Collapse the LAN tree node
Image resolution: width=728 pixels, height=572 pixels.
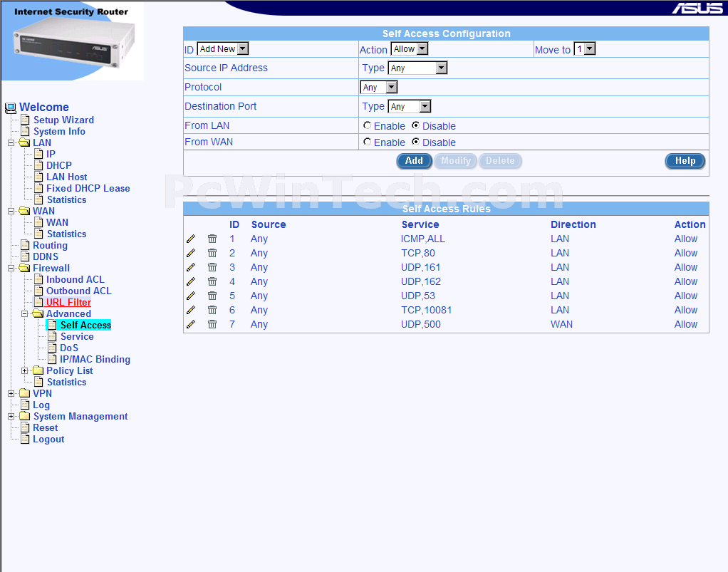[11, 143]
